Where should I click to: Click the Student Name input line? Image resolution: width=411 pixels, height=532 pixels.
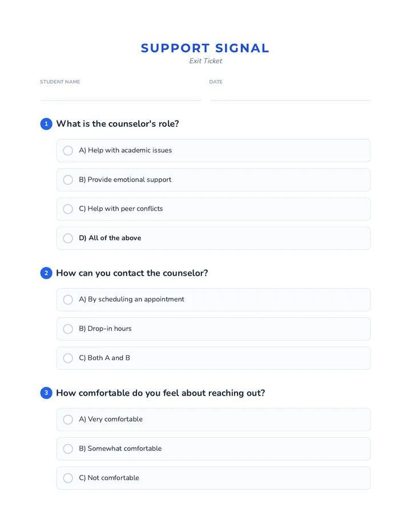[x=120, y=94]
